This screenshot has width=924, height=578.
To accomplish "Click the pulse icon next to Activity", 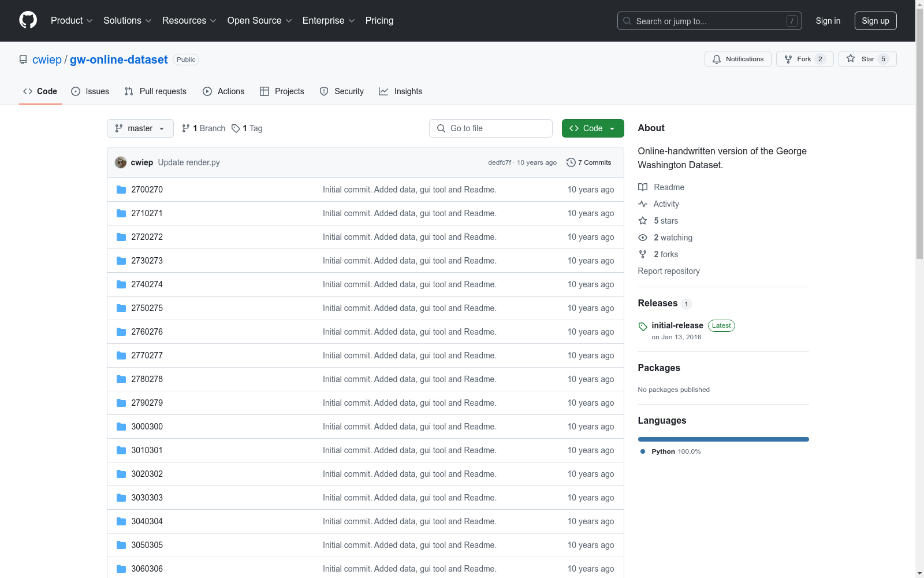I will [643, 204].
